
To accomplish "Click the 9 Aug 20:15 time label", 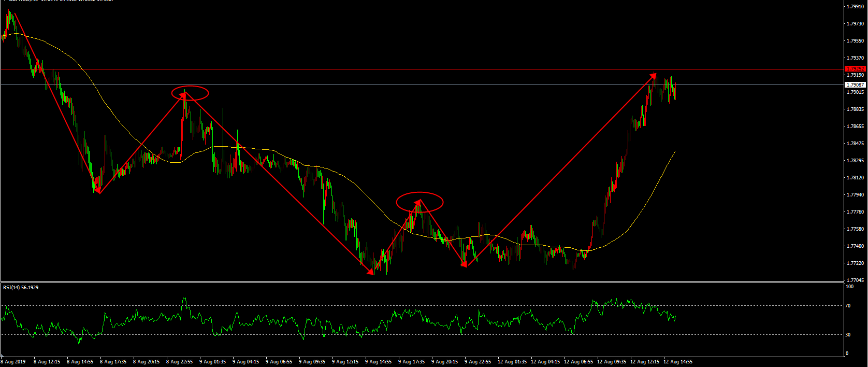I will click(445, 362).
